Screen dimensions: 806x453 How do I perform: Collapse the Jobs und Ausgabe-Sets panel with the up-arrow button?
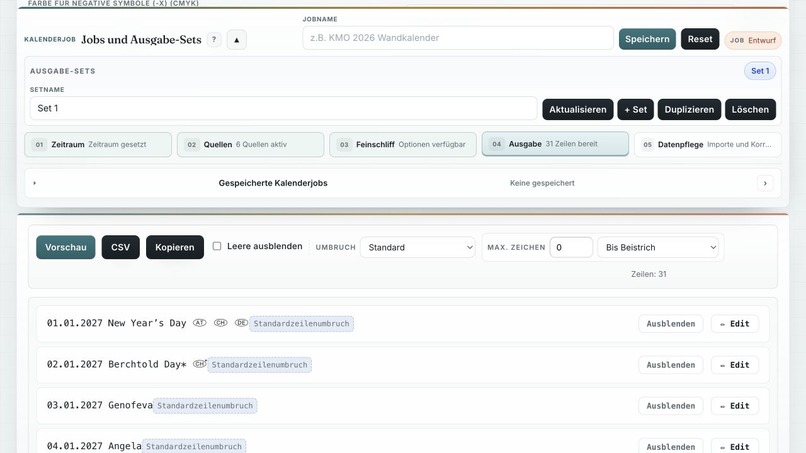pyautogui.click(x=236, y=40)
